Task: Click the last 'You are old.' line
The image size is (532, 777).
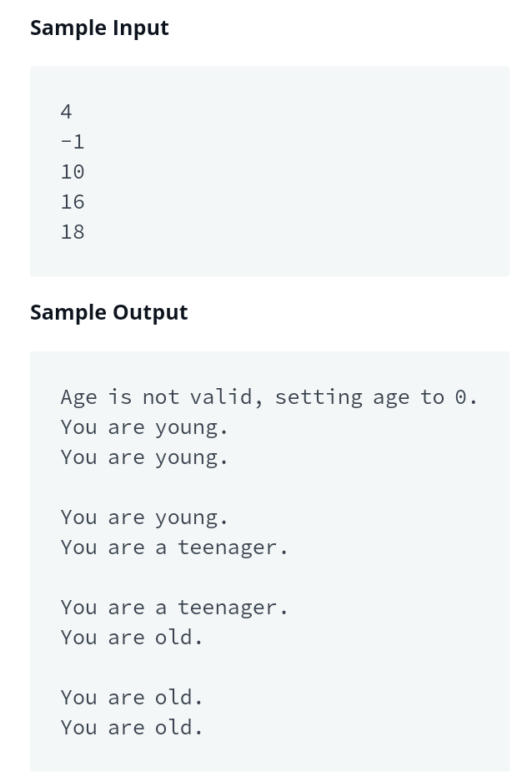Action: pos(132,728)
